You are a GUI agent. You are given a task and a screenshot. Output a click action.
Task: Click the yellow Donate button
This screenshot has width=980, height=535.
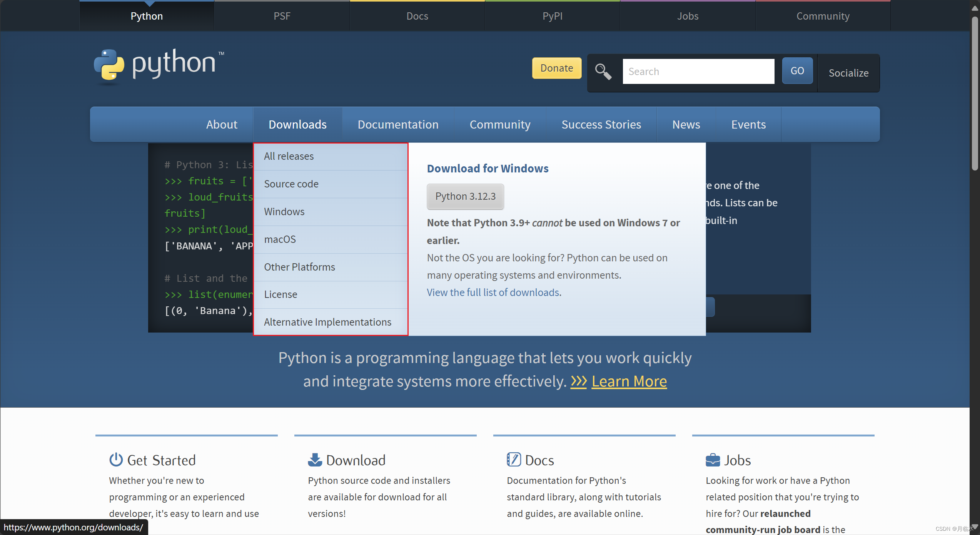click(x=556, y=68)
